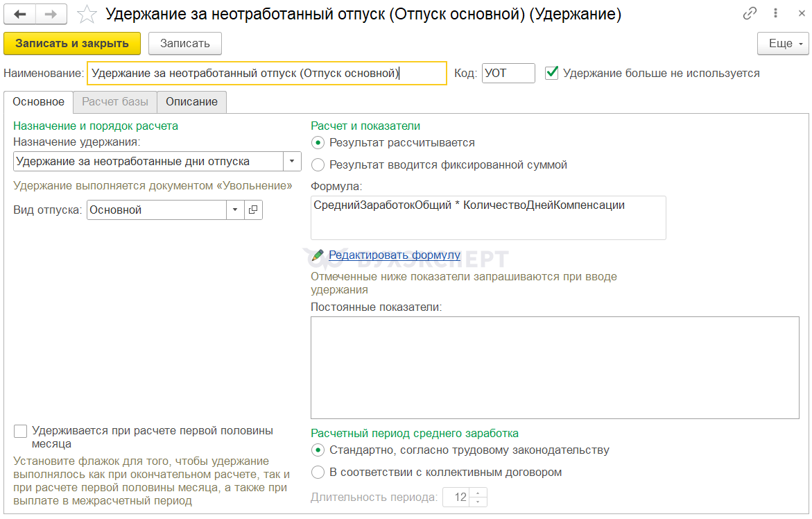Click the back navigation arrow

pos(20,14)
